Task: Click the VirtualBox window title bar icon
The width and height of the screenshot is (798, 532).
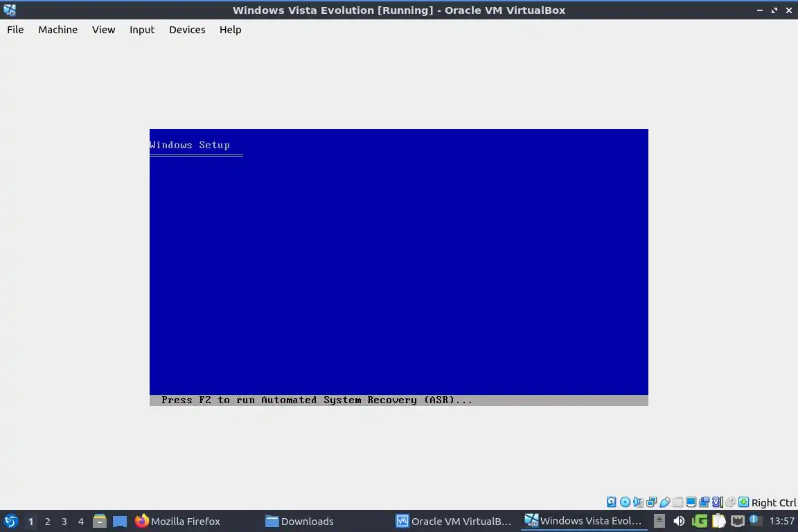Action: point(10,10)
